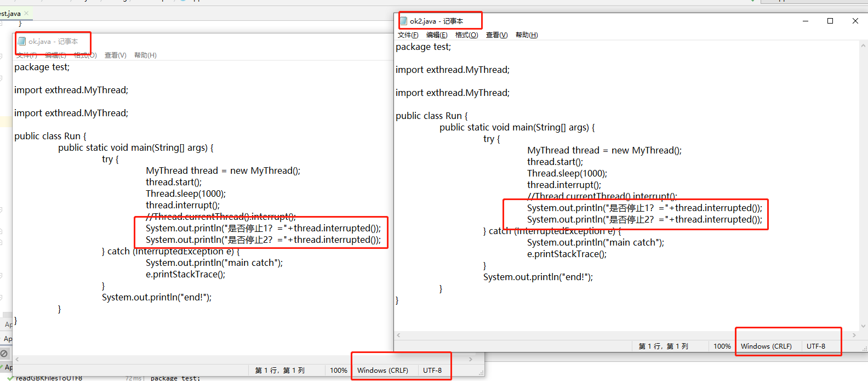Click the public class Run line in ok.java
Image resolution: width=868 pixels, height=381 pixels.
[x=50, y=137]
